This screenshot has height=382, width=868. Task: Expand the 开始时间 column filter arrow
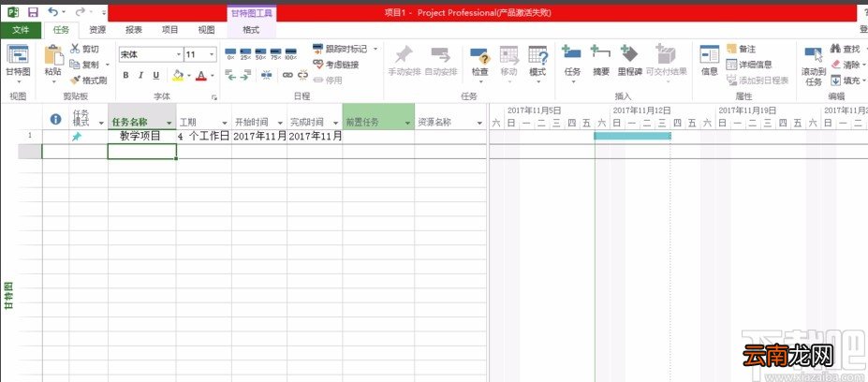coord(280,123)
